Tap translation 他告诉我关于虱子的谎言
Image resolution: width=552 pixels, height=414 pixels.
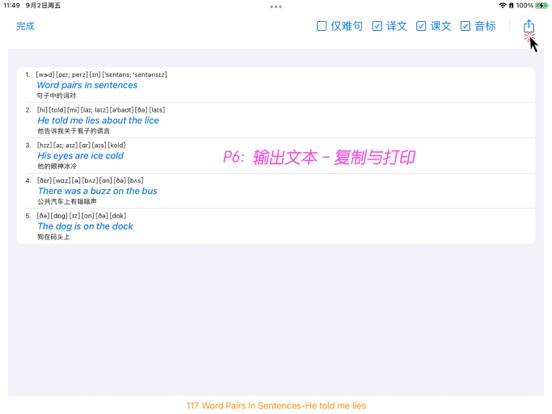click(74, 131)
